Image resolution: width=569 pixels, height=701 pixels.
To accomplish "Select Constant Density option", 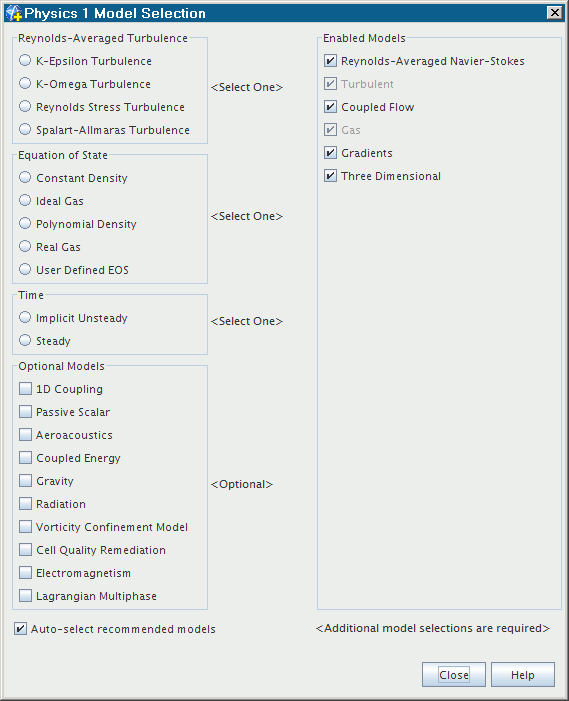I will point(25,177).
